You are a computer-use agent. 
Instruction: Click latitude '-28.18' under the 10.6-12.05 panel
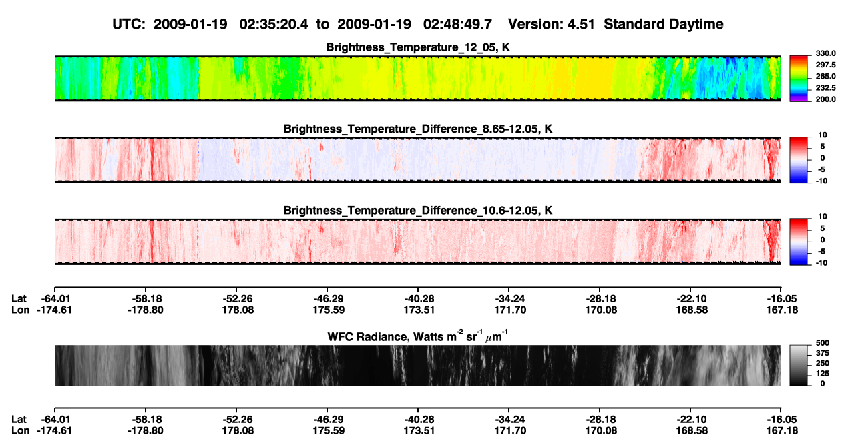pos(600,299)
